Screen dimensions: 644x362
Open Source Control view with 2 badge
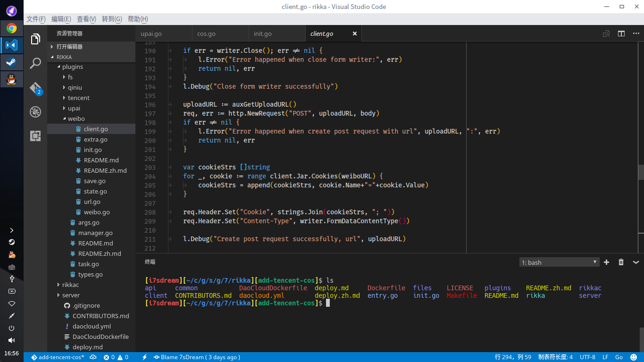36,88
